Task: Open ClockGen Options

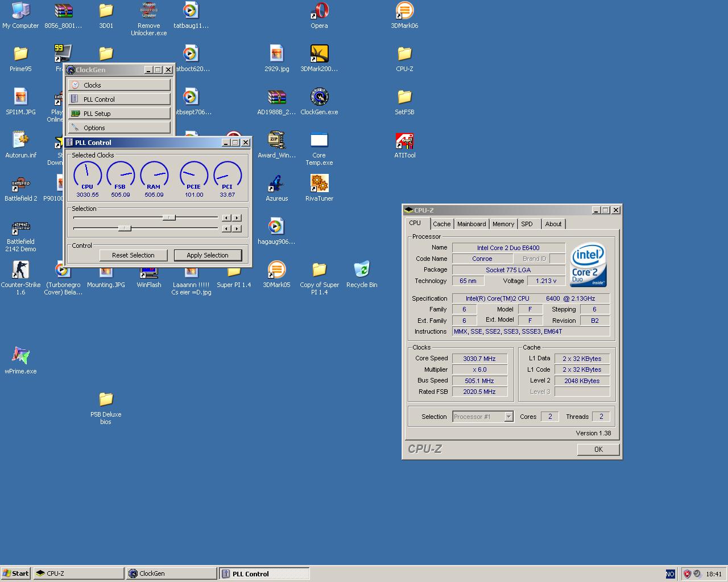Action: coord(119,127)
